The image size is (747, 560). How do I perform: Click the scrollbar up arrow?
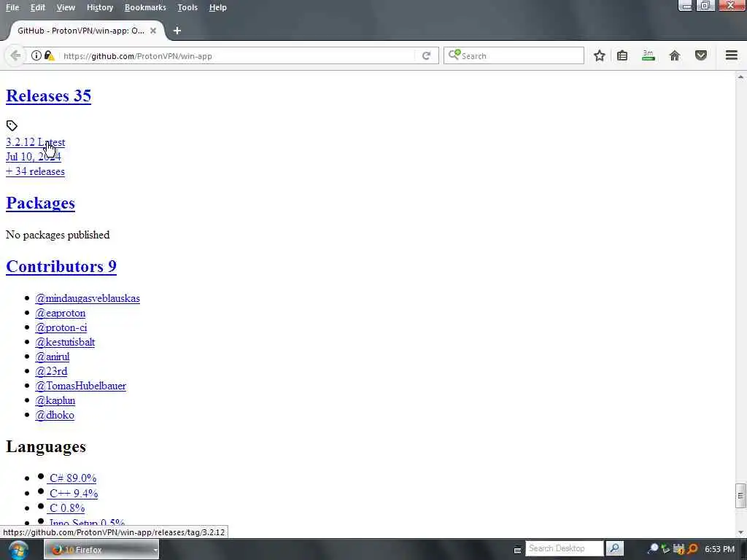click(x=740, y=76)
